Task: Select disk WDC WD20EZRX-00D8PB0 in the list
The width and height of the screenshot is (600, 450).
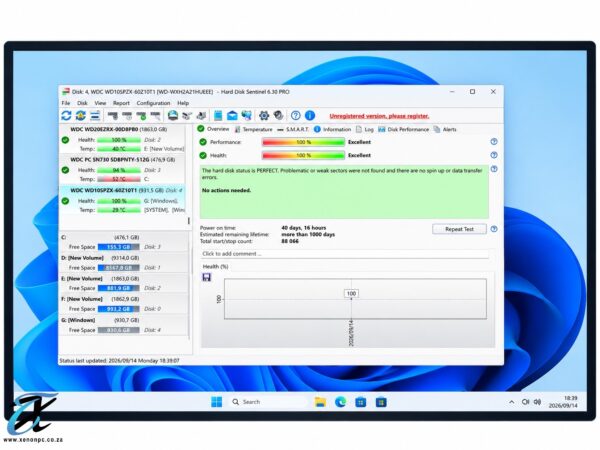Action: pyautogui.click(x=122, y=139)
